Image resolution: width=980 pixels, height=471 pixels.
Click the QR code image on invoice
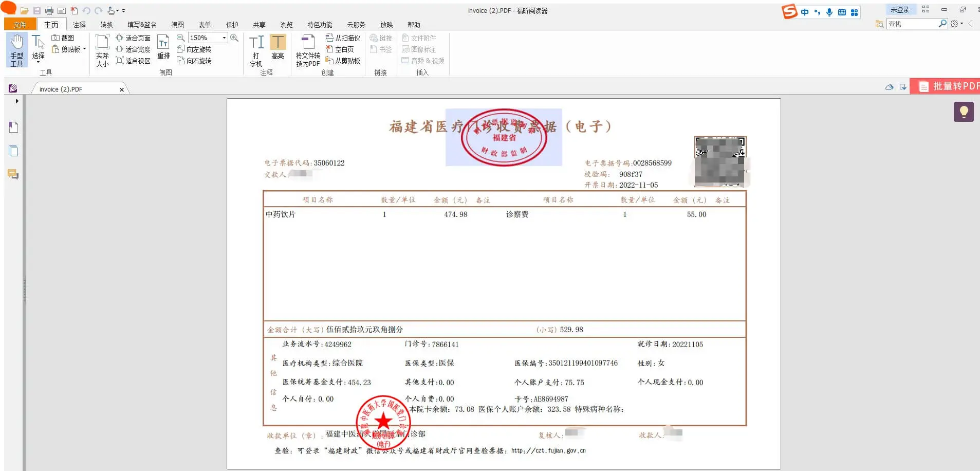click(720, 161)
